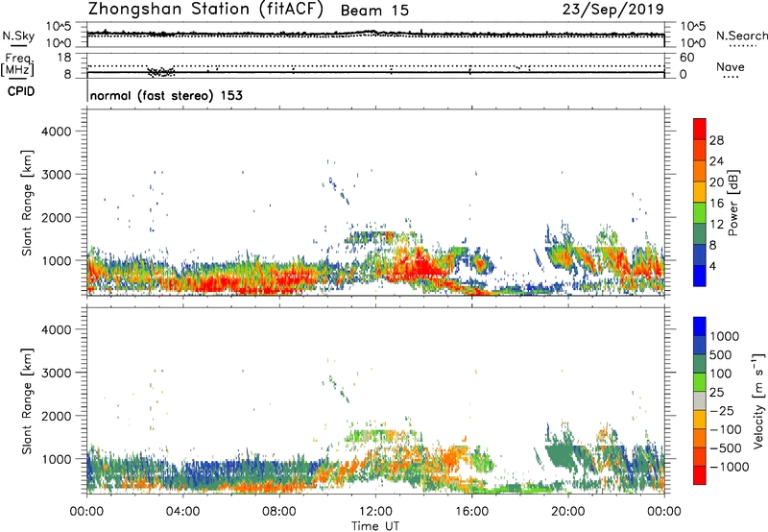The image size is (768, 532).
Task: Select the 16–20 dB yellow Power swatch
Action: (x=700, y=192)
